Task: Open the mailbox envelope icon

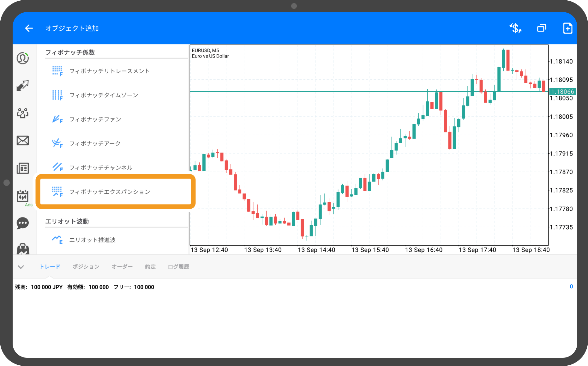Action: [x=23, y=140]
